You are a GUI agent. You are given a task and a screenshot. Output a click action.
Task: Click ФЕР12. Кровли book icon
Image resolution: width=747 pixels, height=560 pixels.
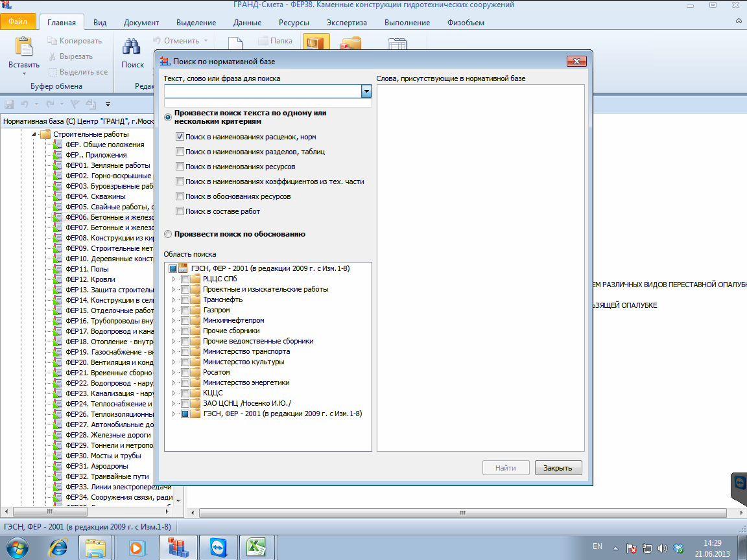[58, 279]
